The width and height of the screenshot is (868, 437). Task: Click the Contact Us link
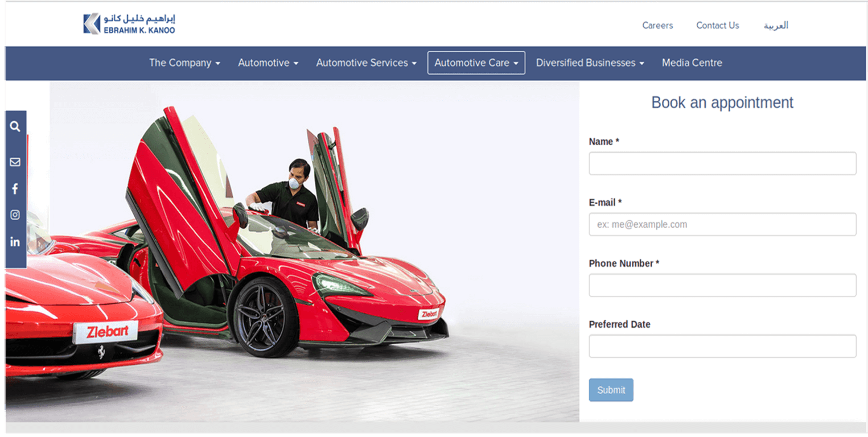click(717, 26)
